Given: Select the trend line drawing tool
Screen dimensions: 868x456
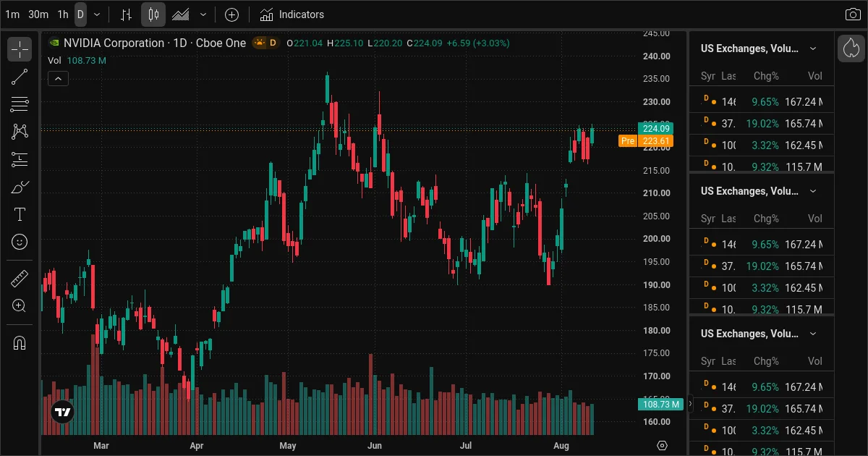Looking at the screenshot, I should click(x=20, y=77).
